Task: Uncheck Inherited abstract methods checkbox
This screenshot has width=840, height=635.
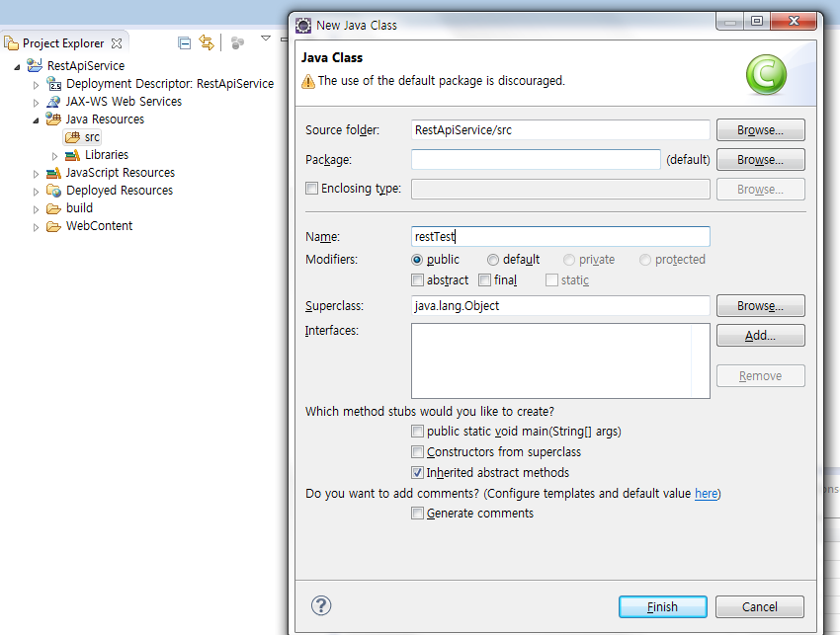Action: tap(418, 473)
